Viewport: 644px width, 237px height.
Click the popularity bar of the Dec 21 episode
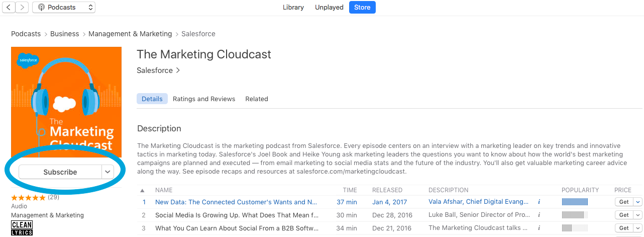pyautogui.click(x=575, y=228)
